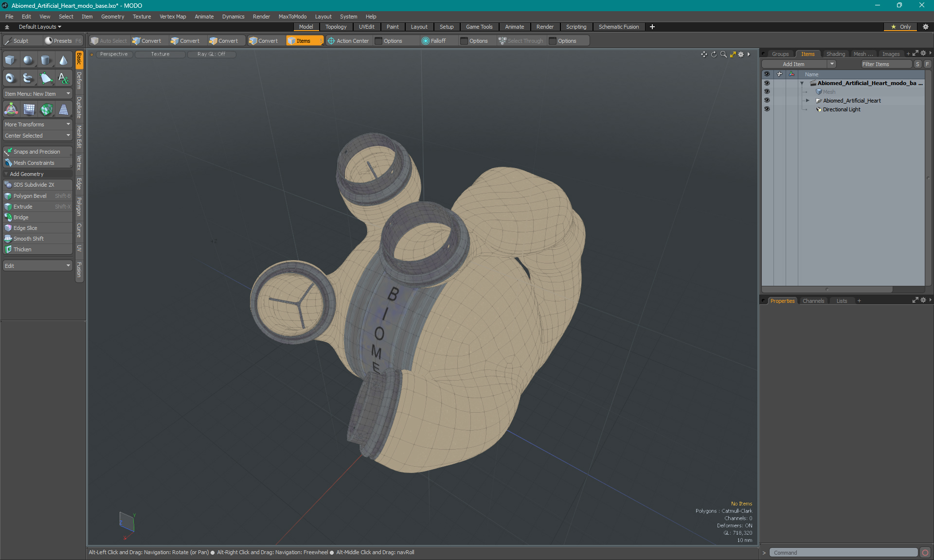Image resolution: width=934 pixels, height=560 pixels.
Task: Open Add Item dropdown arrow
Action: pyautogui.click(x=832, y=64)
